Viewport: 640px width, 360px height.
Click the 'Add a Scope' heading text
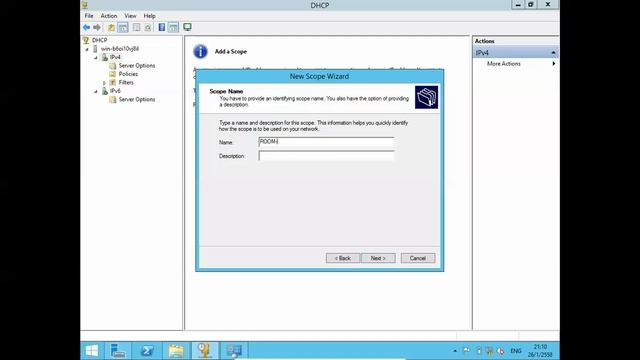231,51
